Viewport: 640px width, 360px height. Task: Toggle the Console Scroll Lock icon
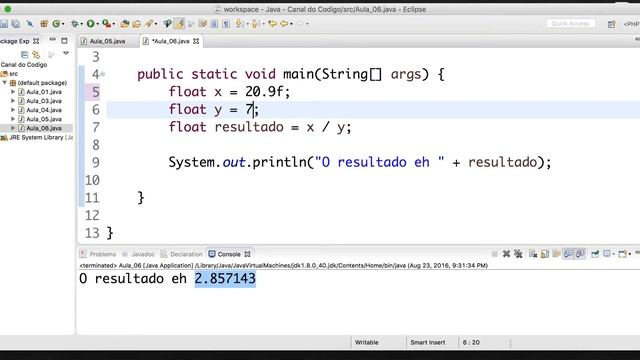pos(545,254)
